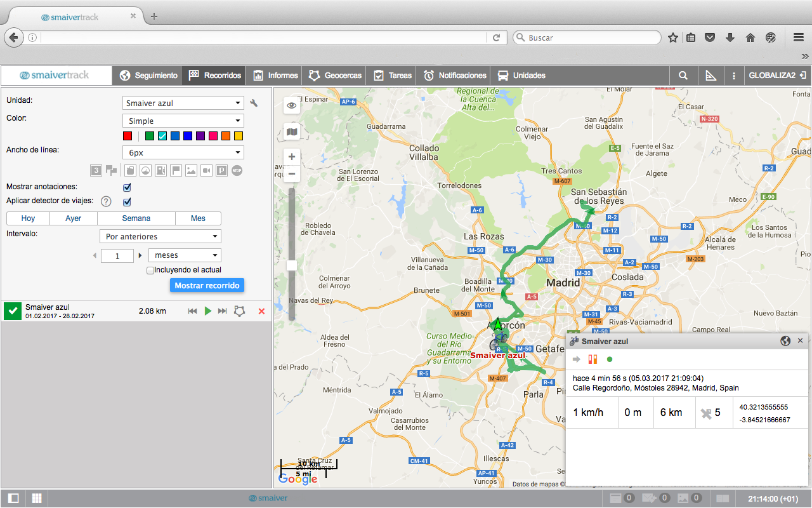The width and height of the screenshot is (812, 508).
Task: Switch to the Geocercas tab
Action: coord(335,76)
